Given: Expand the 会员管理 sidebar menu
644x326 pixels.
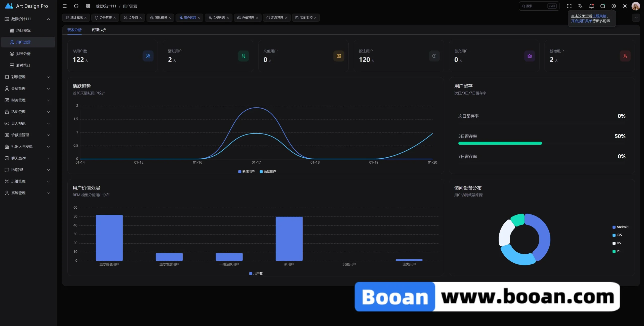Looking at the screenshot, I should [x=28, y=88].
